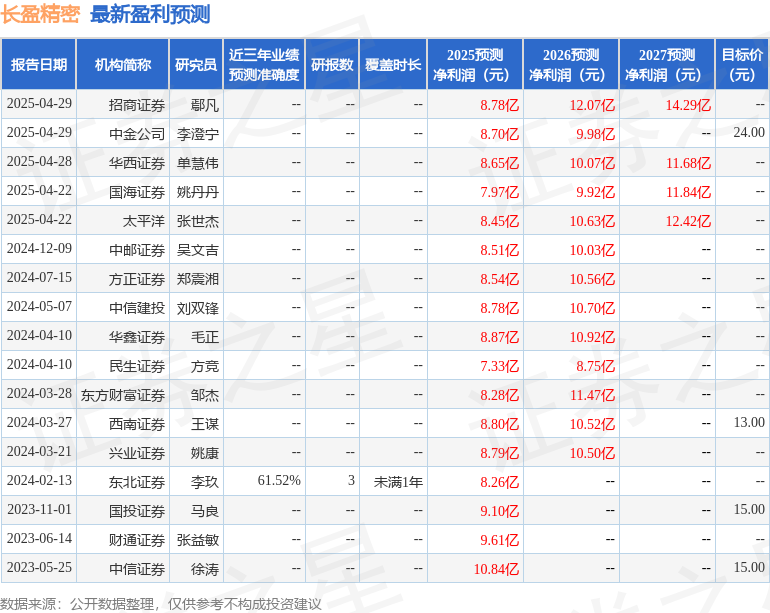This screenshot has width=770, height=613.
Task: Select the 2026预测净利润 column header
Action: click(x=571, y=64)
